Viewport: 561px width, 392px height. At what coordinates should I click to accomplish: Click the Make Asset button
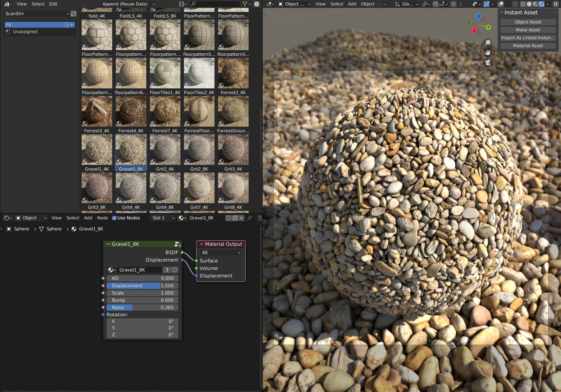(528, 30)
